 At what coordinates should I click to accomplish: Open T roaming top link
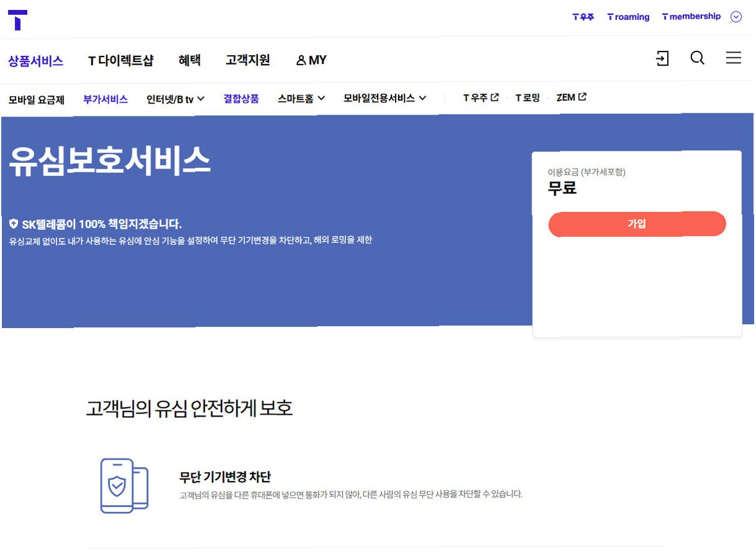click(628, 17)
